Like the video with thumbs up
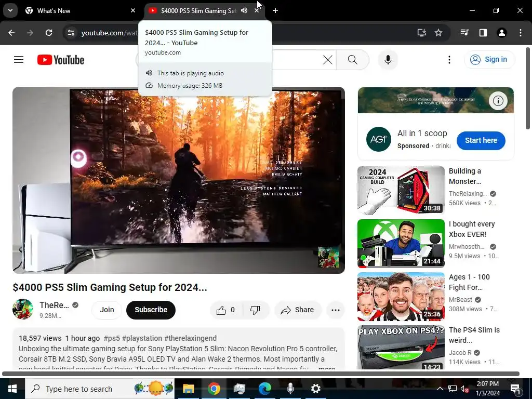 (x=226, y=310)
